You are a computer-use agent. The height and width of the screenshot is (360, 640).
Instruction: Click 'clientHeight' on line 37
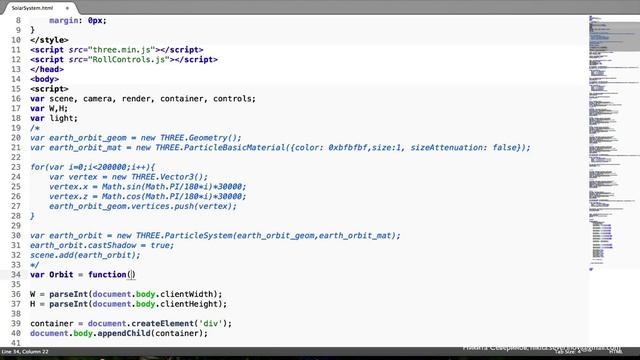click(189, 304)
